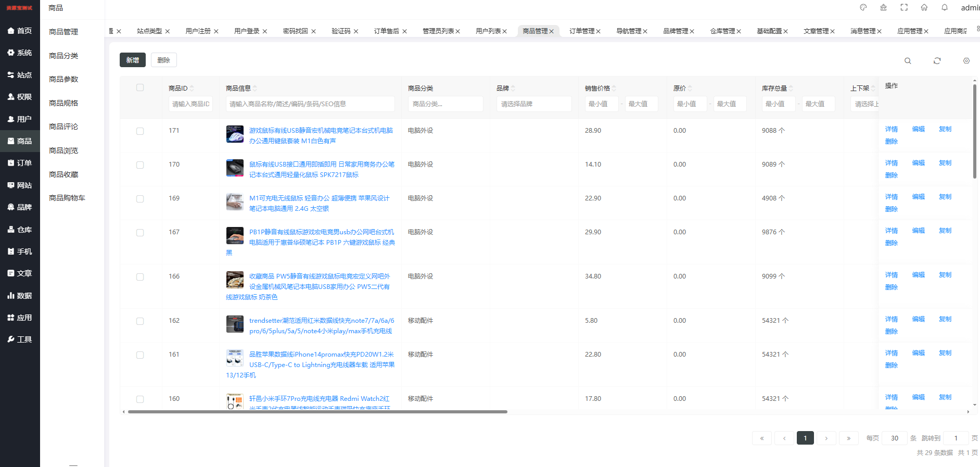Viewport: 980px width, 467px height.
Task: Tick the select-all header checkbox
Action: pyautogui.click(x=140, y=87)
